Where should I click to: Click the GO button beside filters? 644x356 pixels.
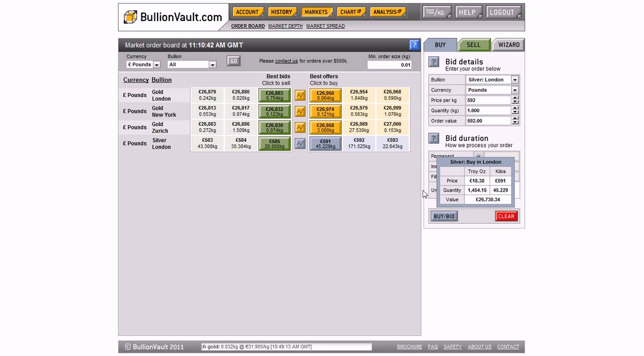coord(233,61)
